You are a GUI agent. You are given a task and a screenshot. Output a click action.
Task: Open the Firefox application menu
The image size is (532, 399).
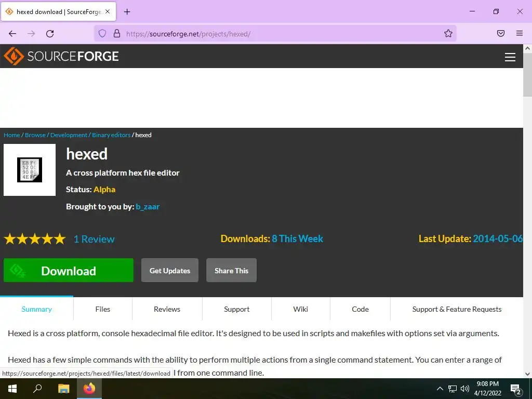(x=520, y=33)
